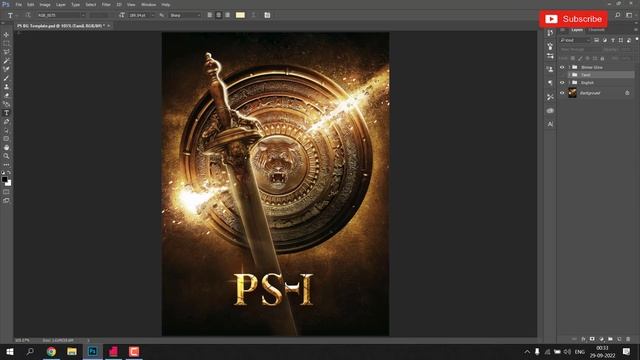640x360 pixels.
Task: Open the font style dropdown
Action: [x=100, y=15]
